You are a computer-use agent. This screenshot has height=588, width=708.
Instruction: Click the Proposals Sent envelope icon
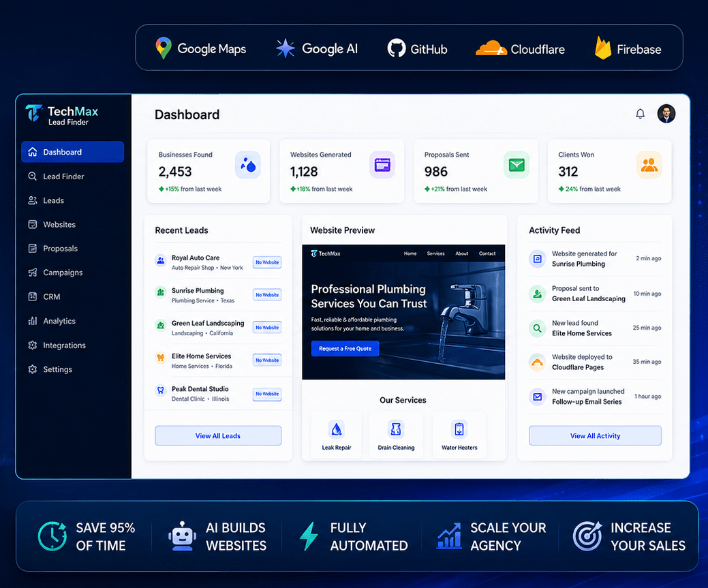click(516, 165)
